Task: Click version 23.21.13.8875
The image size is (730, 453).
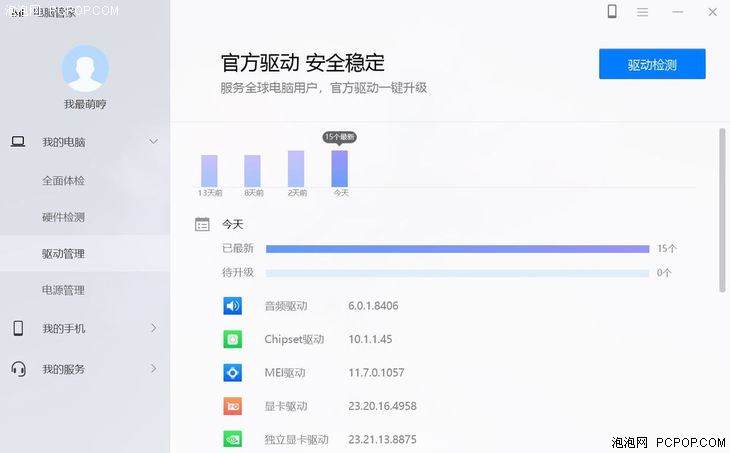Action: coord(382,439)
